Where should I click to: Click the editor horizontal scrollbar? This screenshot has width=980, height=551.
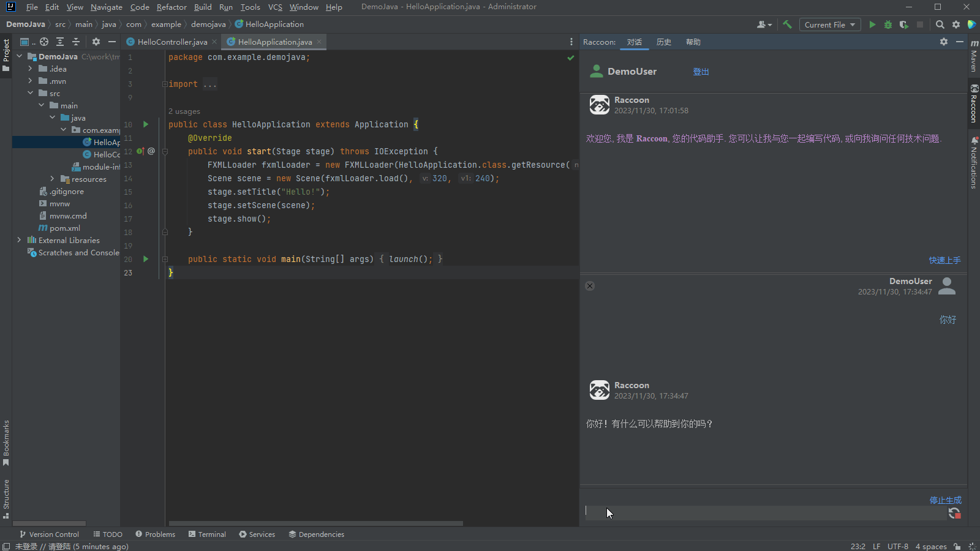point(316,523)
